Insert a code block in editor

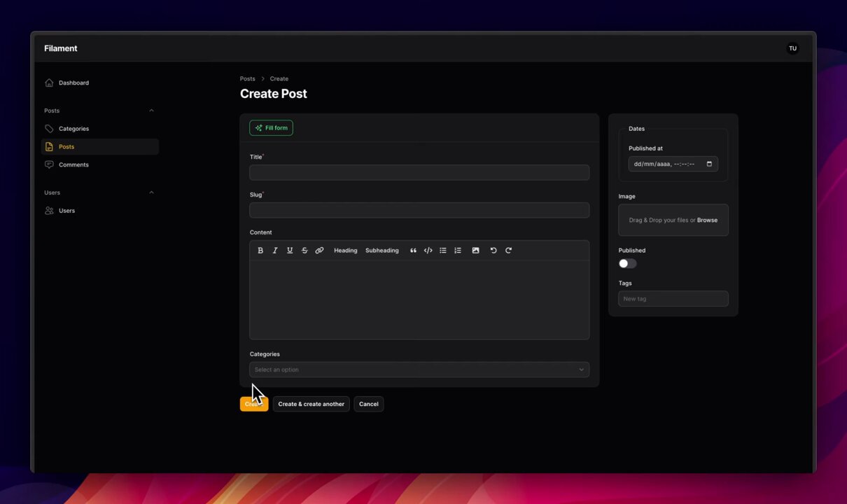428,251
